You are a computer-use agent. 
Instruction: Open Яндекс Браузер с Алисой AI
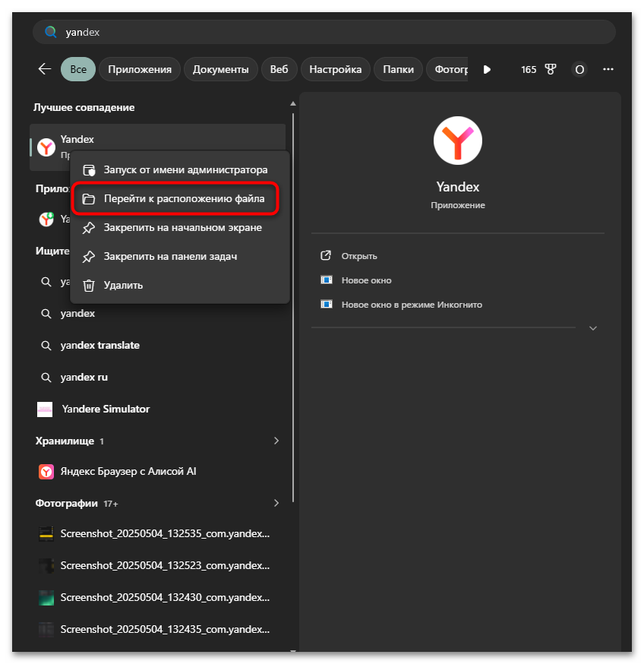pos(157,471)
